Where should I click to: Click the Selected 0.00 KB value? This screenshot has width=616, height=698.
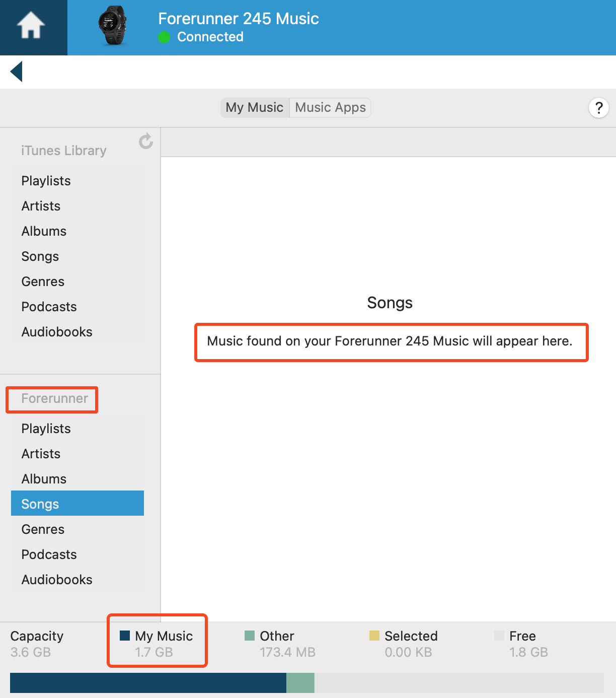click(x=408, y=652)
